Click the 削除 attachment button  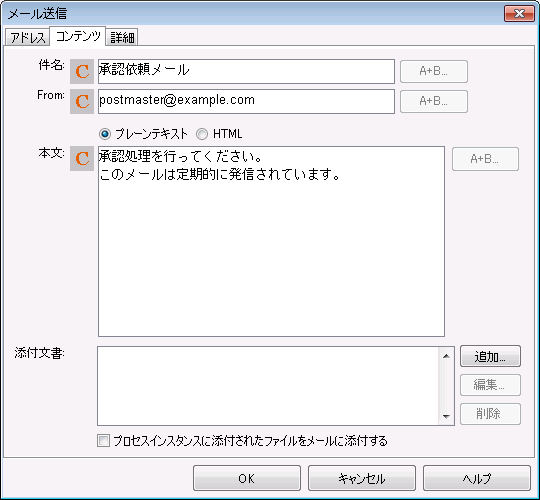point(490,414)
